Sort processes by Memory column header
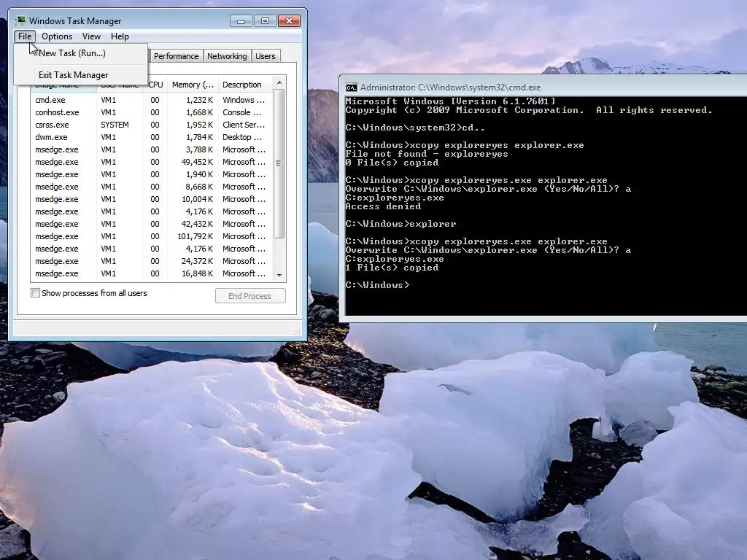 click(x=193, y=85)
